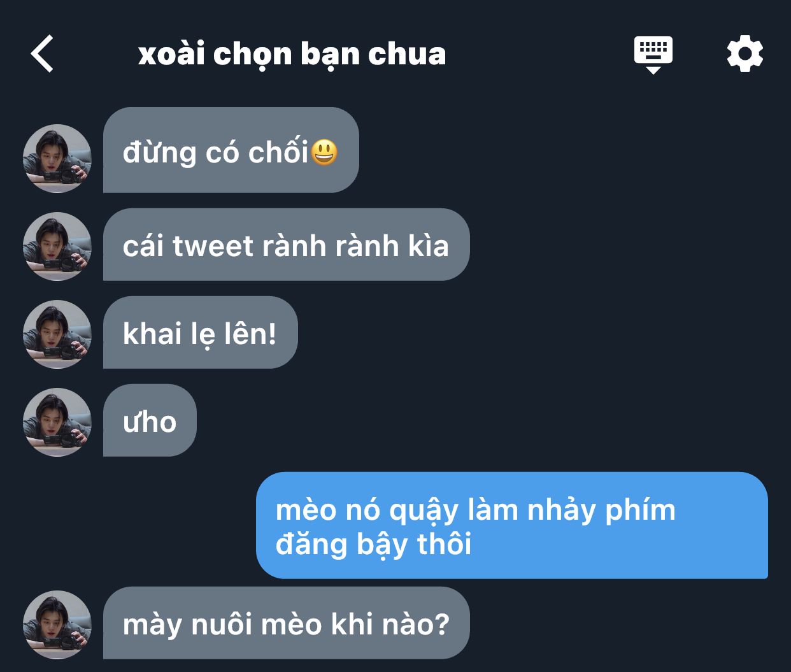Go back using the left chevron arrow
Screen dimensions: 791x672
click(42, 54)
